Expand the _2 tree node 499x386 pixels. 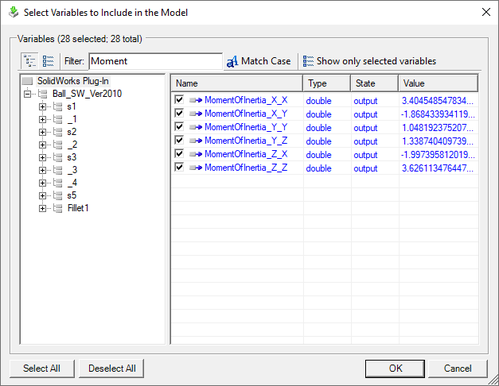(x=42, y=145)
